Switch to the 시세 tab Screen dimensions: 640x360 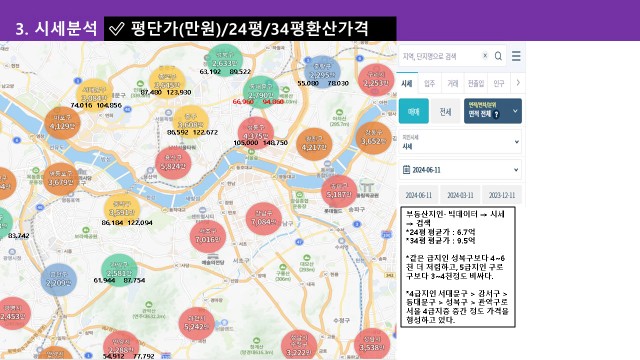click(x=407, y=83)
